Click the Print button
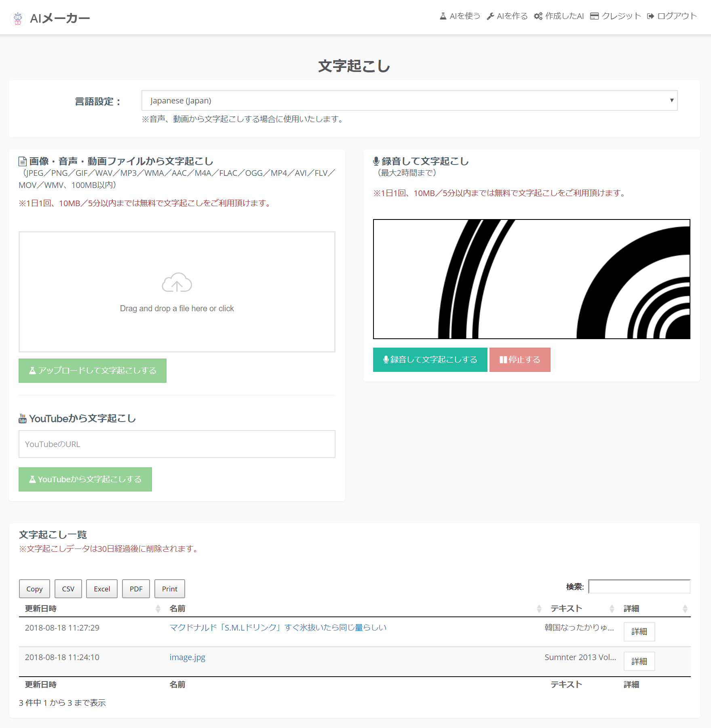 point(170,589)
